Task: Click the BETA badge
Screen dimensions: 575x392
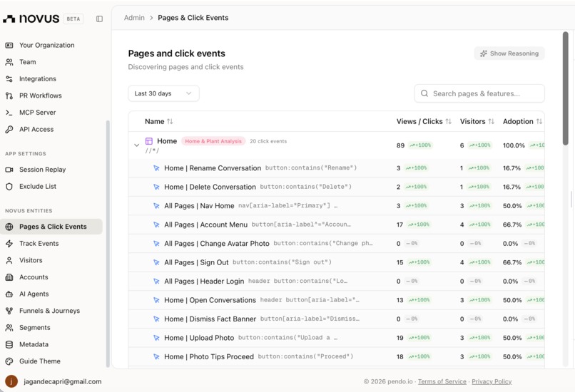Action: click(x=73, y=19)
